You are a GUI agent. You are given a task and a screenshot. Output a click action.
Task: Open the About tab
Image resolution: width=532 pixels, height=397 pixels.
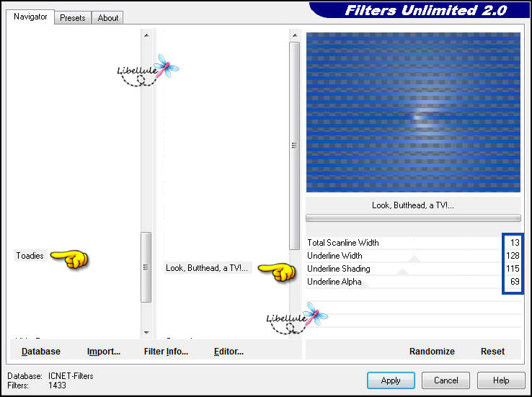coord(108,18)
